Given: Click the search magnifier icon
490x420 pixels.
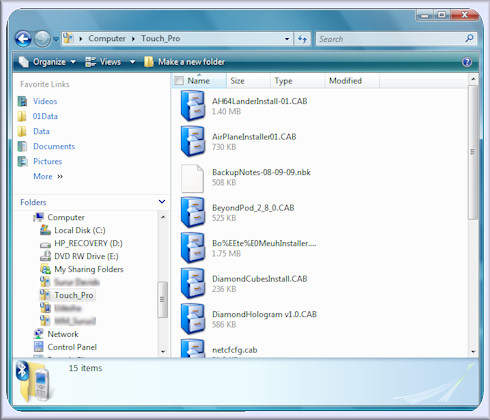Looking at the screenshot, I should [469, 39].
